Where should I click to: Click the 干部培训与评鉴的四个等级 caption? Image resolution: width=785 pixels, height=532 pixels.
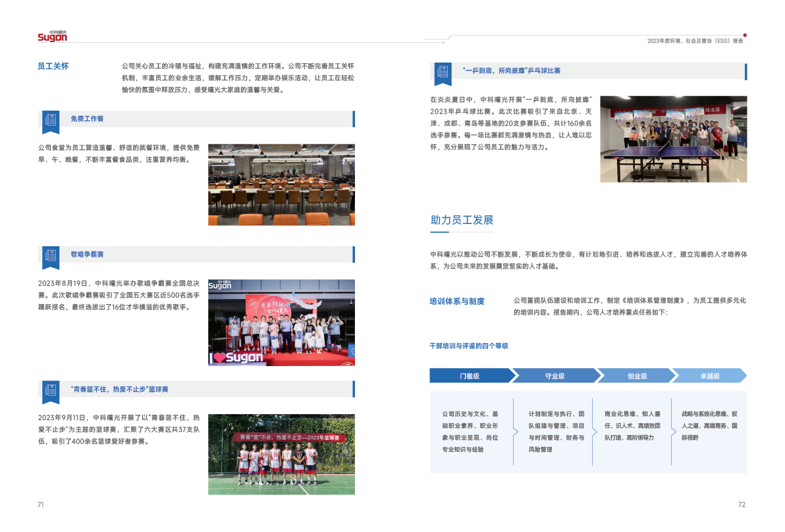point(469,346)
